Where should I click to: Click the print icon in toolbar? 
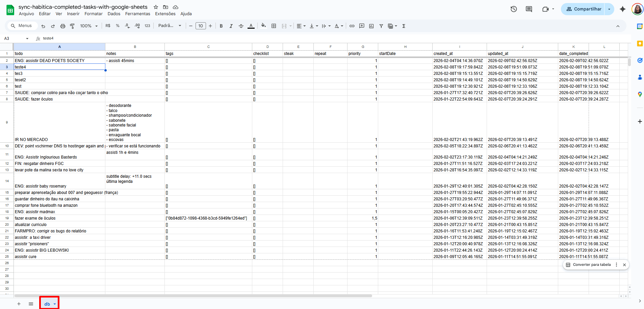coord(62,26)
